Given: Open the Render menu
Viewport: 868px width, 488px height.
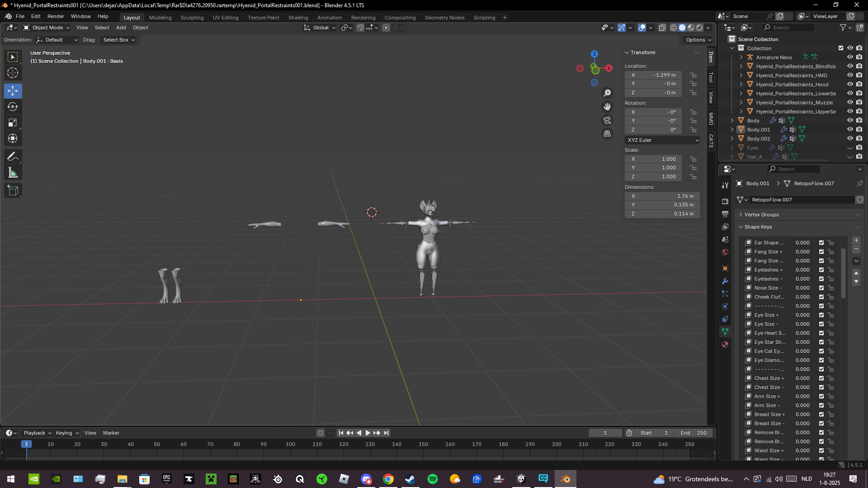Looking at the screenshot, I should (56, 16).
